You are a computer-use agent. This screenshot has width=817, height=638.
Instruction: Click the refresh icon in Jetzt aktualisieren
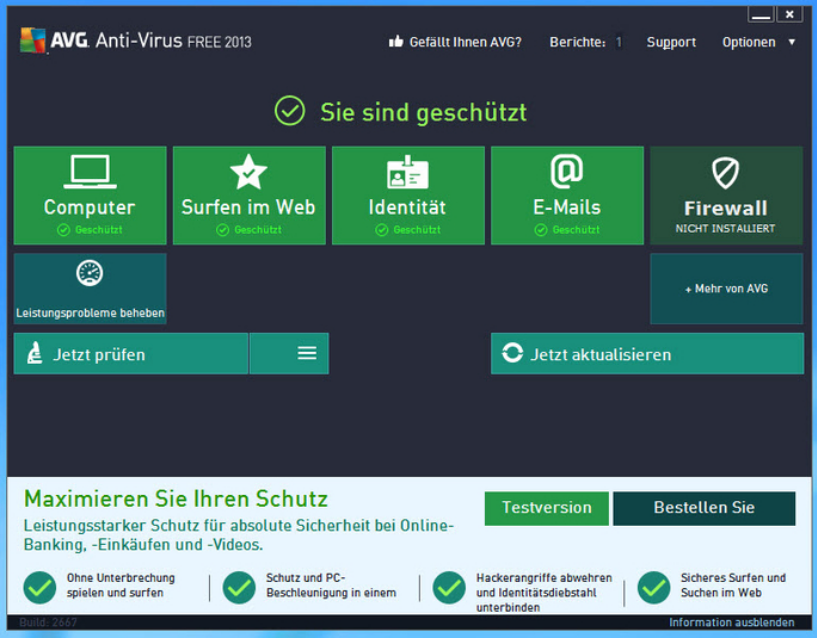pyautogui.click(x=512, y=354)
